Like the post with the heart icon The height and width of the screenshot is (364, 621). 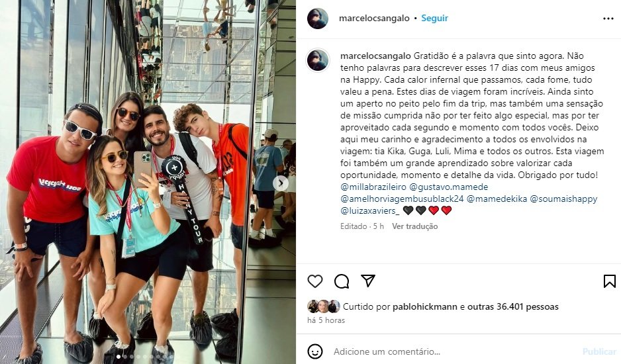315,281
